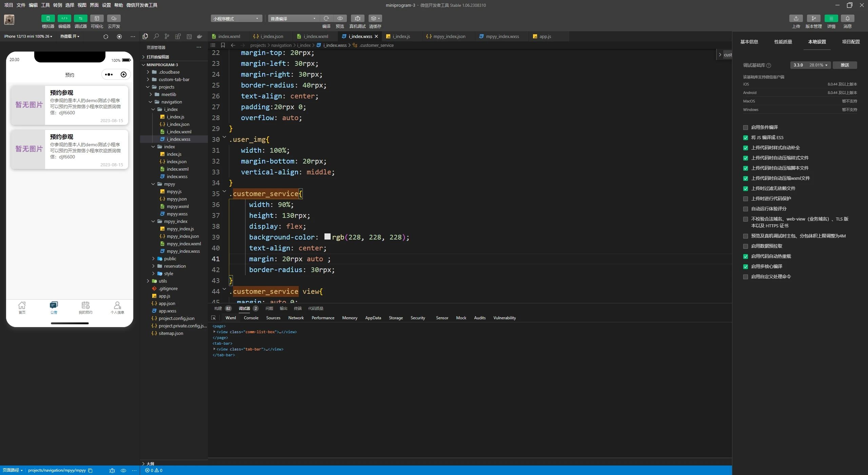Expand the public folder in the file tree

click(170, 259)
